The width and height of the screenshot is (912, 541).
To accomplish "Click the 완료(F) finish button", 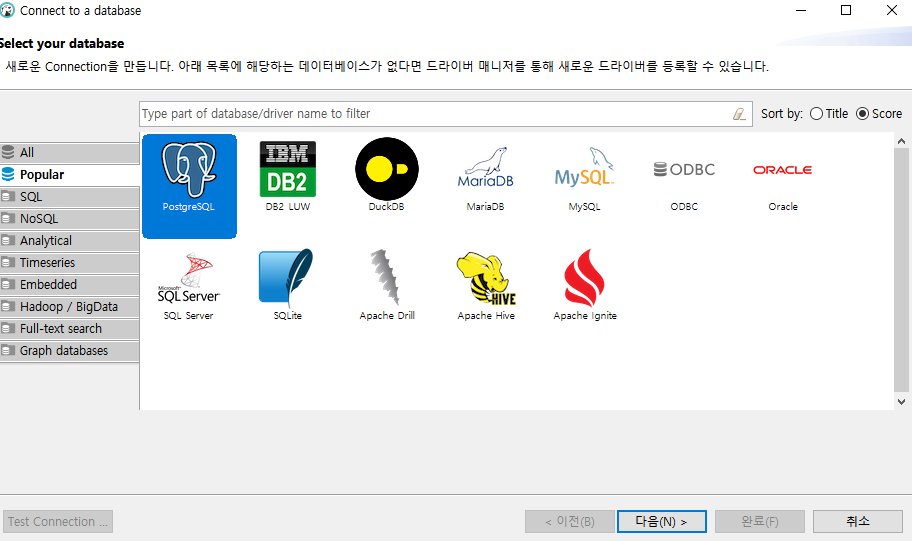I will pyautogui.click(x=760, y=522).
